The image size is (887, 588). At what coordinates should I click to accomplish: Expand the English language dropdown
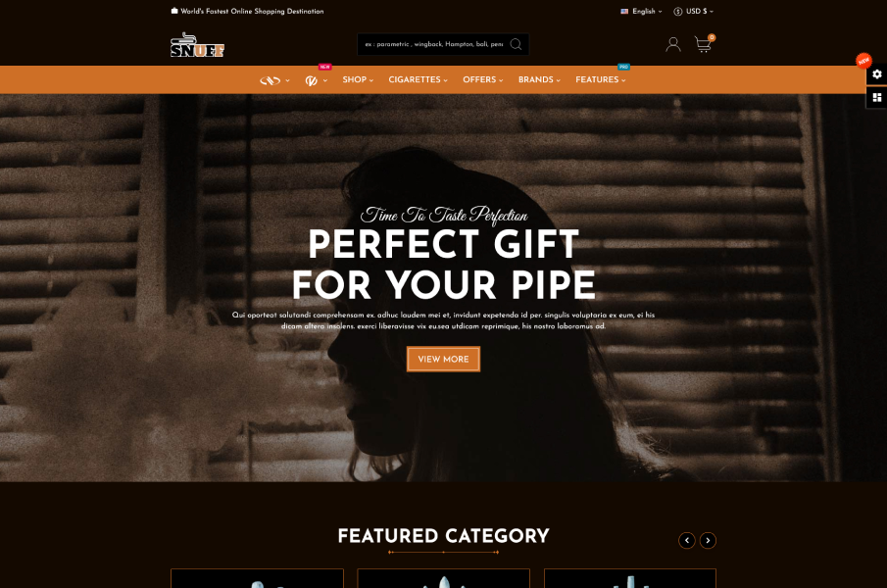click(641, 12)
